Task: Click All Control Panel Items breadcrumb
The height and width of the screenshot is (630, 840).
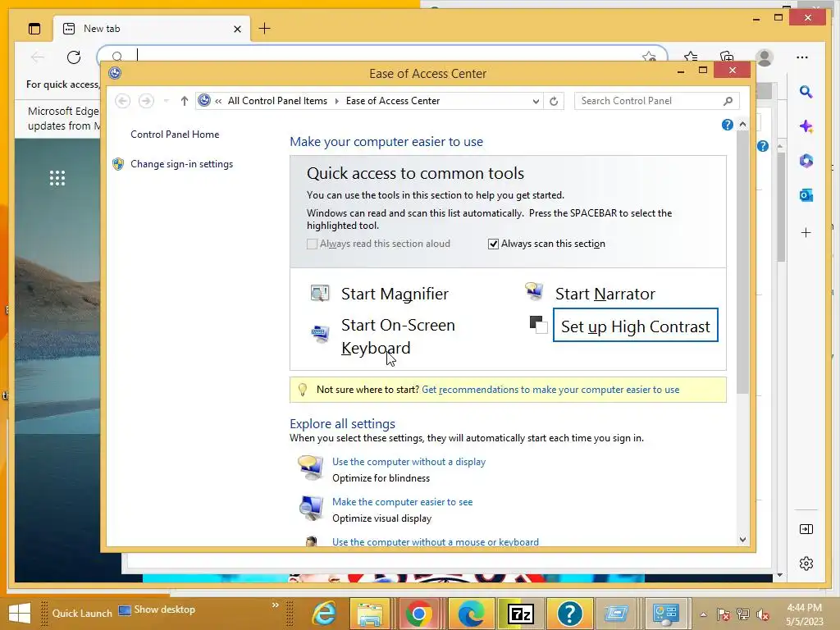Action: click(277, 101)
